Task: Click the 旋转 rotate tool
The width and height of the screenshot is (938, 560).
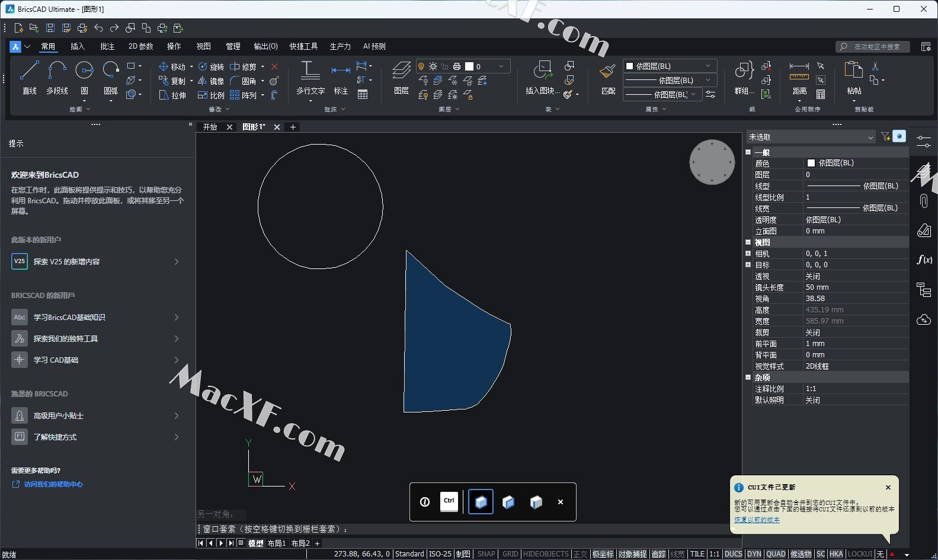Action: (x=211, y=66)
